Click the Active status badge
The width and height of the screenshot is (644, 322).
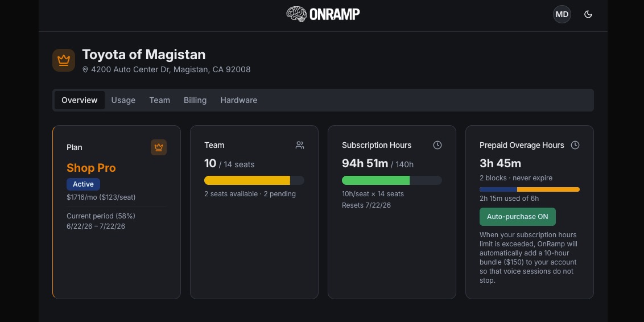pos(84,184)
